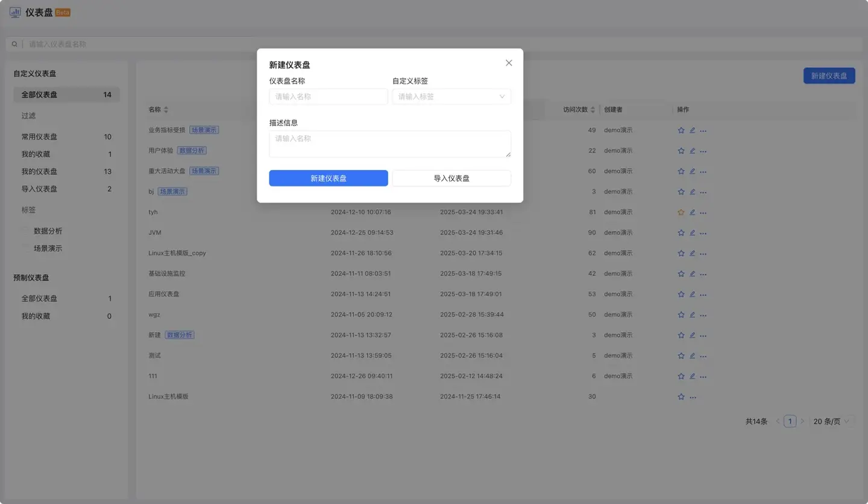Select 常用仪表盘 in the sidebar
The height and width of the screenshot is (504, 868).
click(x=40, y=137)
